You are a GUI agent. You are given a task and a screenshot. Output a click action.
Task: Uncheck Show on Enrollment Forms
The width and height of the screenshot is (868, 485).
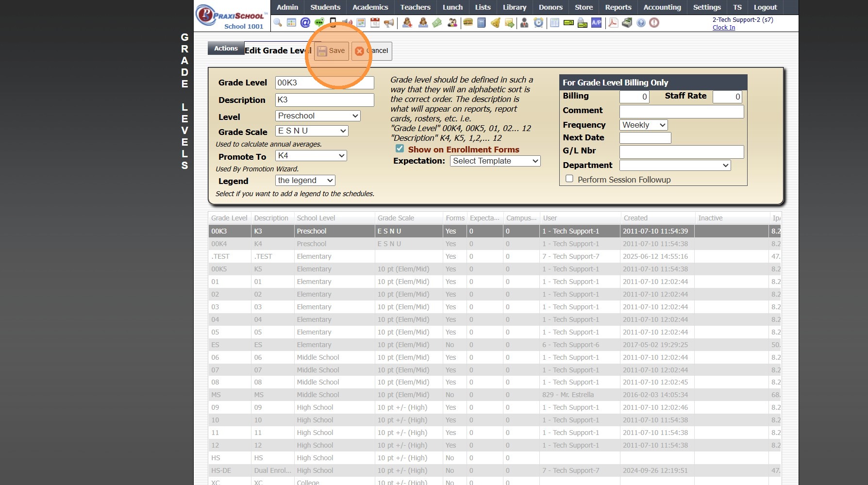coord(400,149)
